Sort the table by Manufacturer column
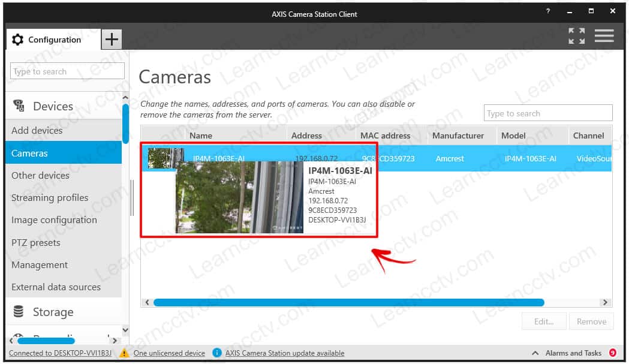 [x=458, y=136]
